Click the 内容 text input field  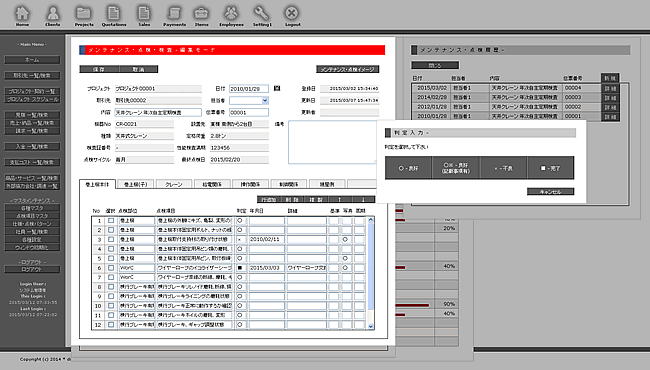(x=158, y=112)
